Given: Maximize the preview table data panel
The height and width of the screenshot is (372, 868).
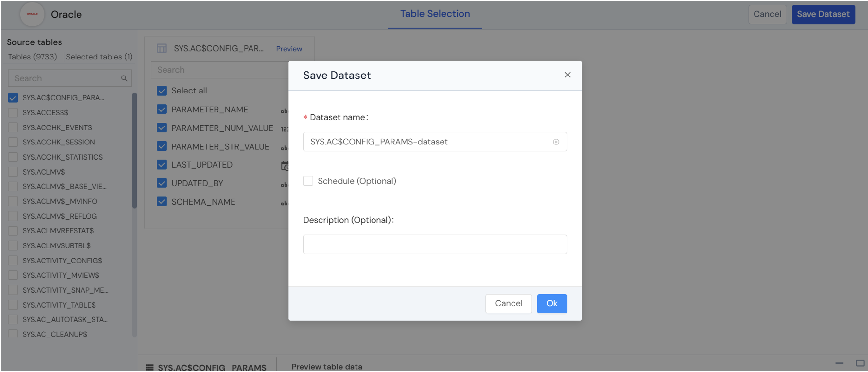Looking at the screenshot, I should [x=859, y=363].
